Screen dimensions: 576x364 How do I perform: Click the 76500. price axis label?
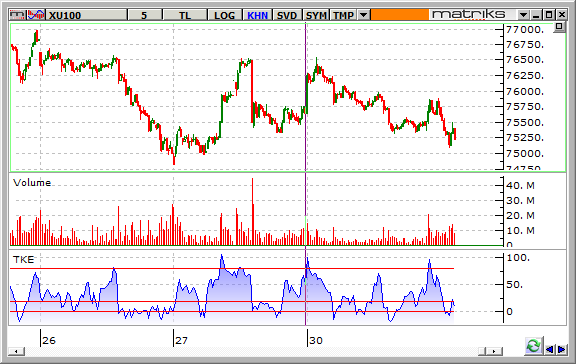coord(525,60)
